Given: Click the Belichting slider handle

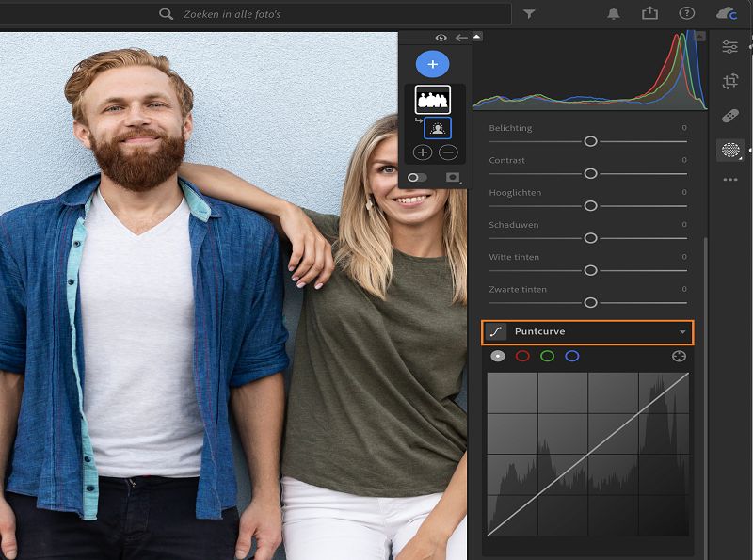Looking at the screenshot, I should click(590, 141).
